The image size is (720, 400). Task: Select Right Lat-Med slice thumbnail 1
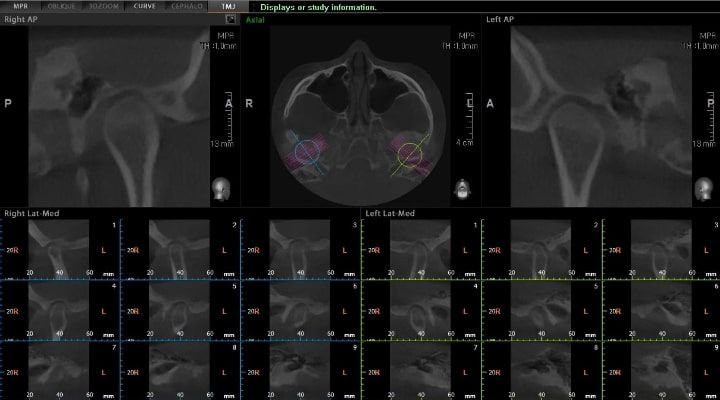point(59,247)
